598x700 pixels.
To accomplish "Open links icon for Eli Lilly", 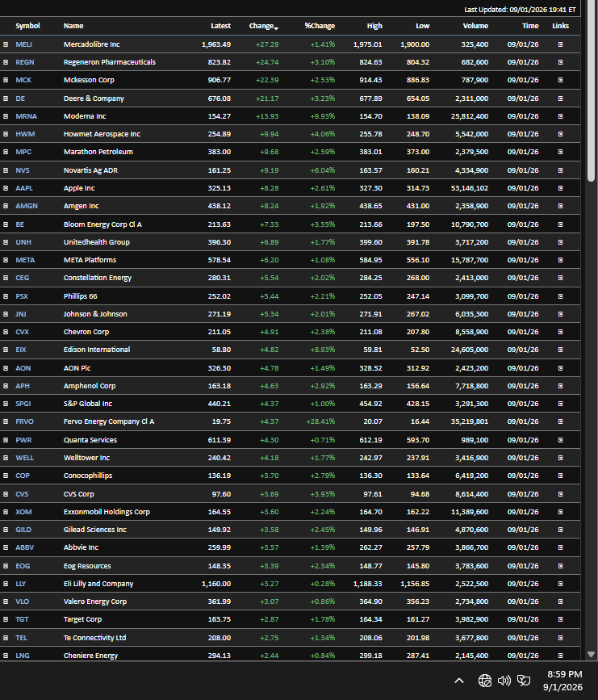I will click(561, 584).
